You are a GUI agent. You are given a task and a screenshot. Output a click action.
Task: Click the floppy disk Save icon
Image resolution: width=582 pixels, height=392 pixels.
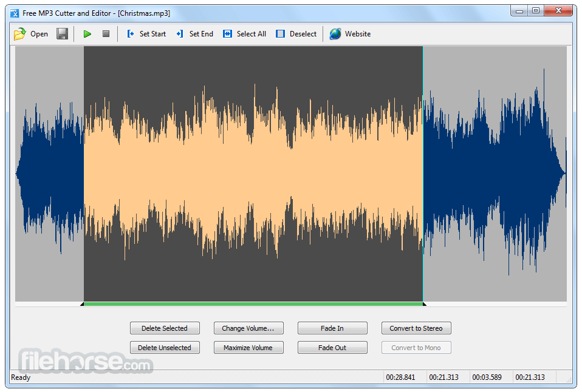tap(62, 34)
